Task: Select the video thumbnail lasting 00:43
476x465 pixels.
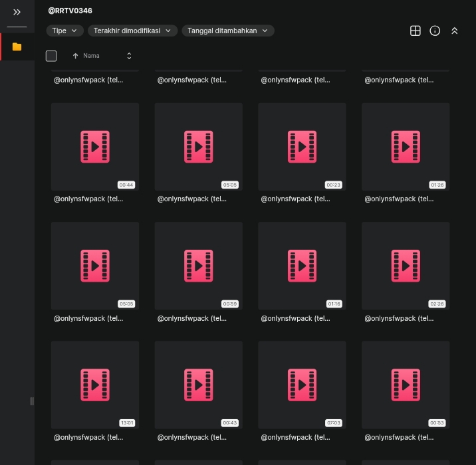Action: coord(199,385)
